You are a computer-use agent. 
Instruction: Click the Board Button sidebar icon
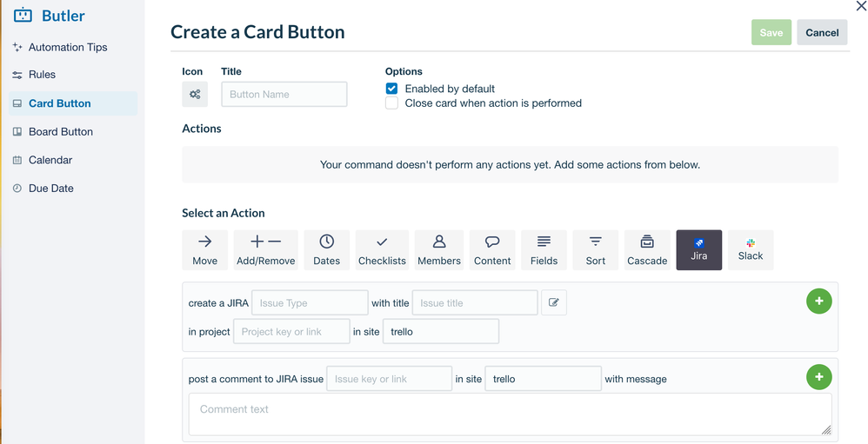pyautogui.click(x=17, y=131)
